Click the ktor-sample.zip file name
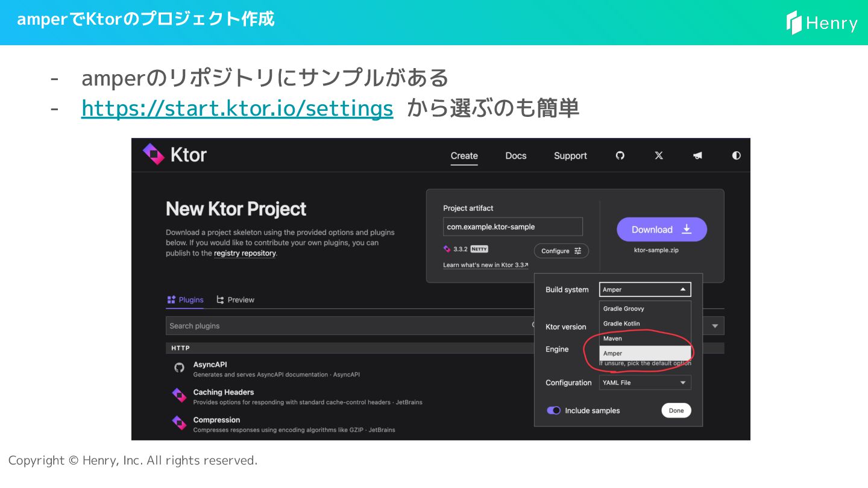868x488 pixels. point(655,250)
